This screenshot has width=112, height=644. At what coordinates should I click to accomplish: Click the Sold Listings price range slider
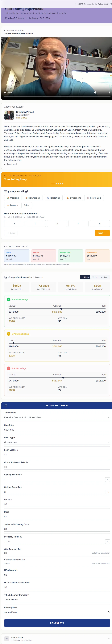pyautogui.click(x=57, y=378)
